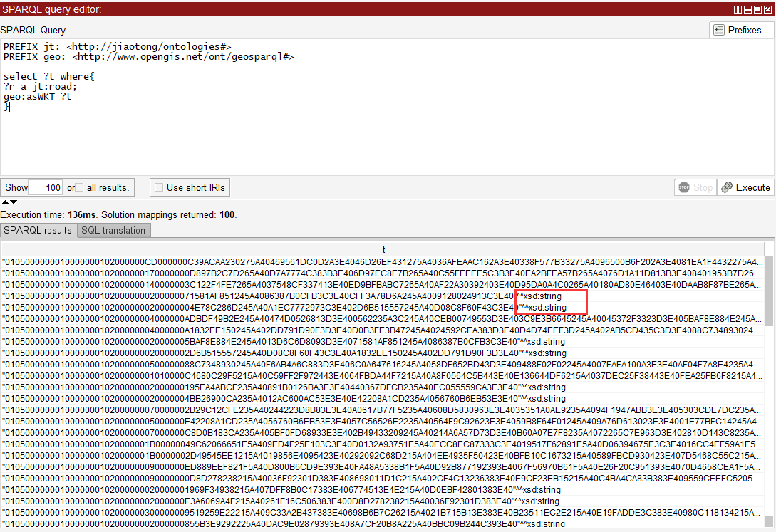The height and width of the screenshot is (532, 776).
Task: Run the query with the Execute button
Action: (x=745, y=187)
